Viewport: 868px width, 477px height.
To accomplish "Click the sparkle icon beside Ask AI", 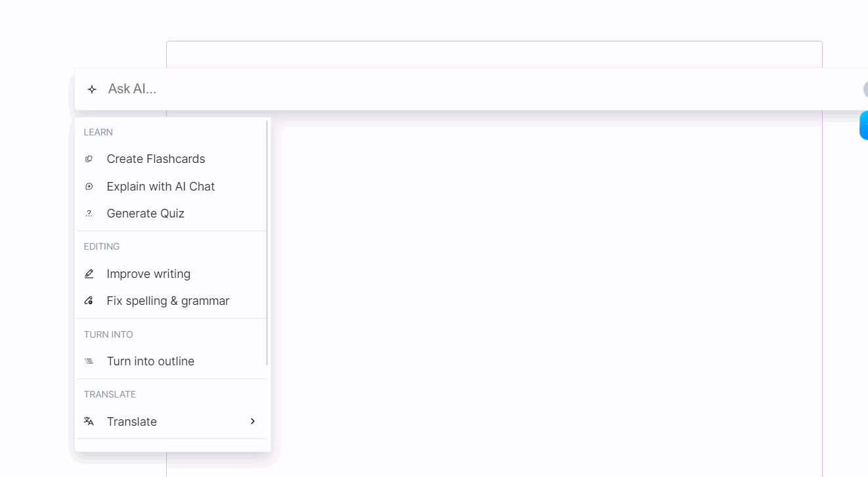I will (92, 89).
